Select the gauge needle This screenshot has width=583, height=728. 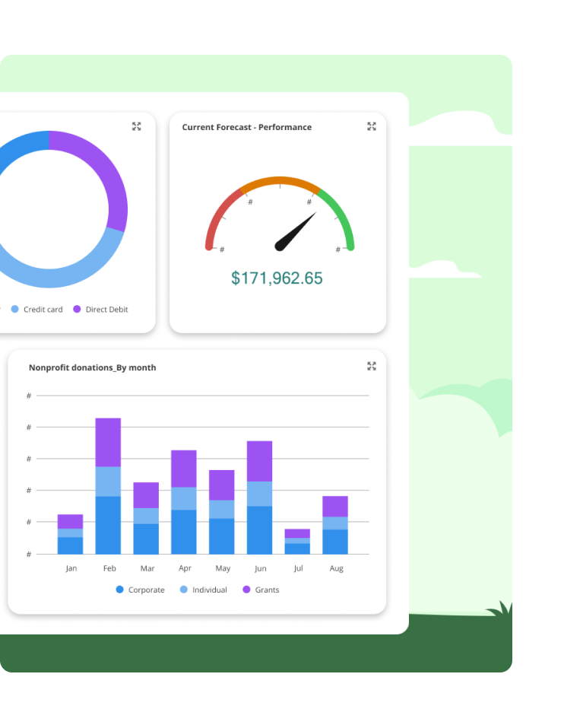pos(295,232)
